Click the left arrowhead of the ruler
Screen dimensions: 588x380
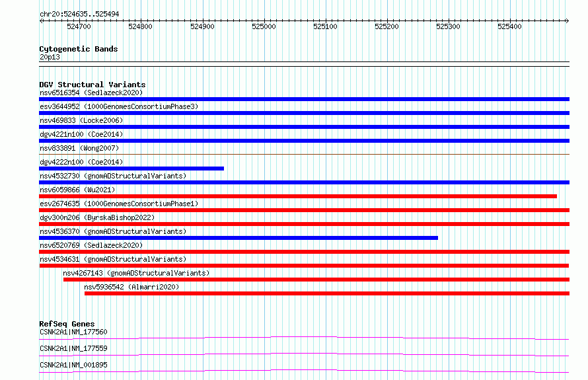point(41,21)
